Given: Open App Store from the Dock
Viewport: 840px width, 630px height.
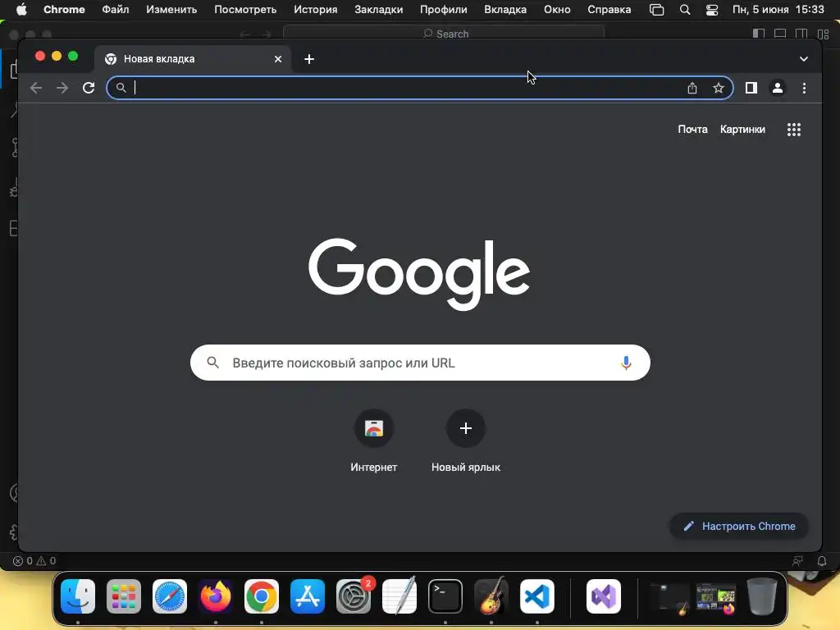Looking at the screenshot, I should click(308, 596).
